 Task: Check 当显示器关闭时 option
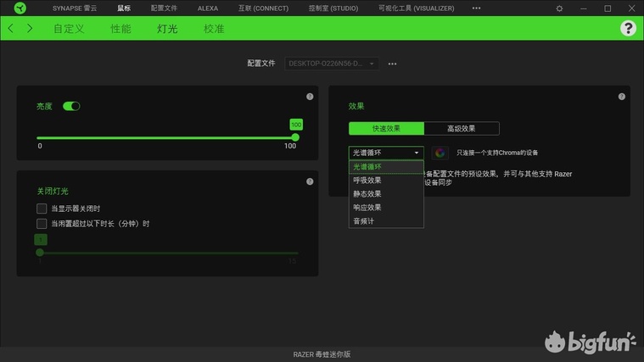pyautogui.click(x=42, y=209)
